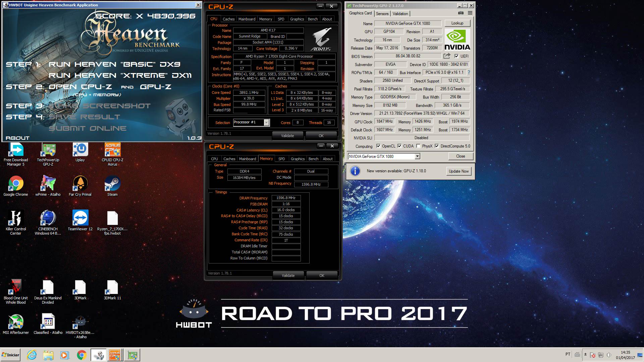Open TechPowerUp GPU-Z desktop shortcut
Image resolution: width=644 pixels, height=362 pixels.
pos(48,155)
